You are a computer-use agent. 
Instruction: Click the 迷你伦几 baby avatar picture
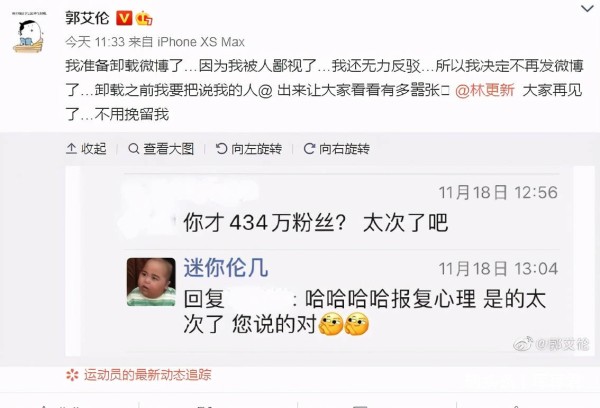point(151,282)
